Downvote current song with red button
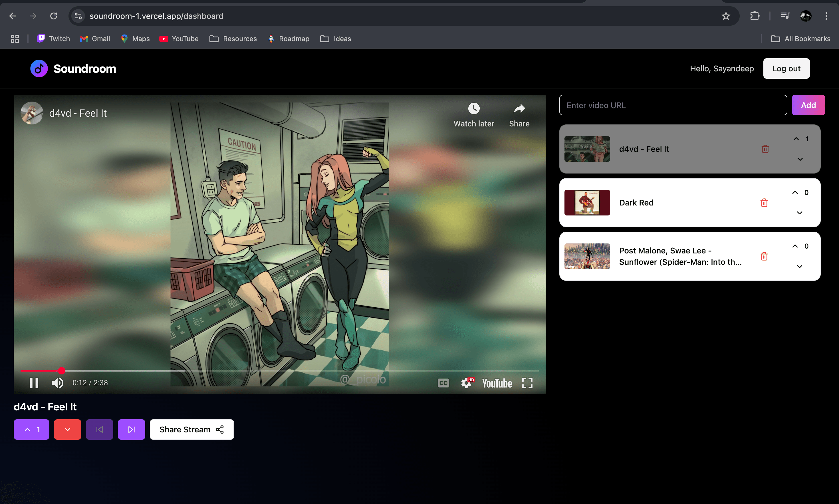Image resolution: width=839 pixels, height=504 pixels. pos(68,430)
